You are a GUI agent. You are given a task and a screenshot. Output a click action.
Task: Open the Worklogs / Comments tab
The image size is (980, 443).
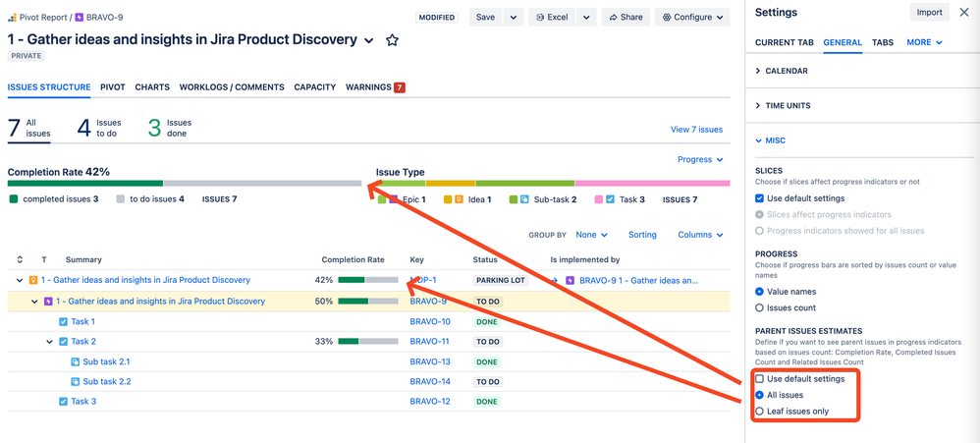click(232, 87)
